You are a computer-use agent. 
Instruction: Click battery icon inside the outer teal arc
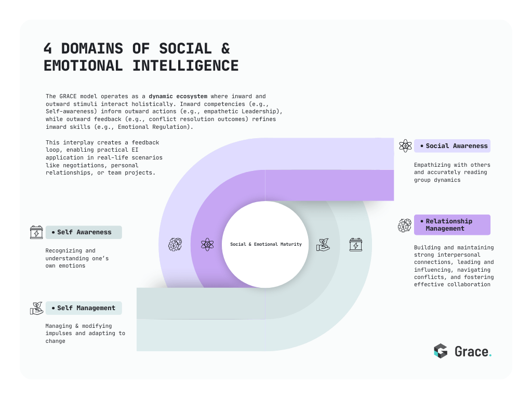pyautogui.click(x=355, y=245)
